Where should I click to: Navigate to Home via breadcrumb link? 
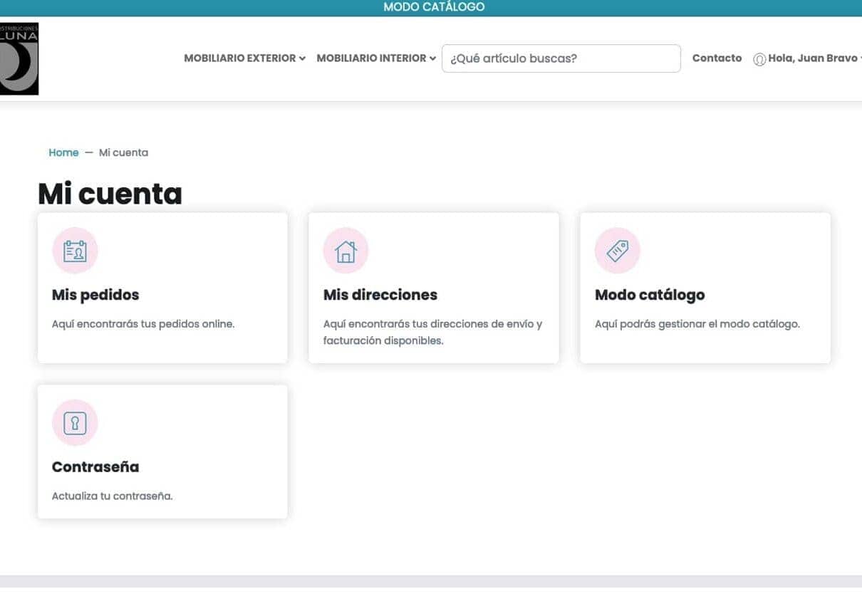[63, 152]
